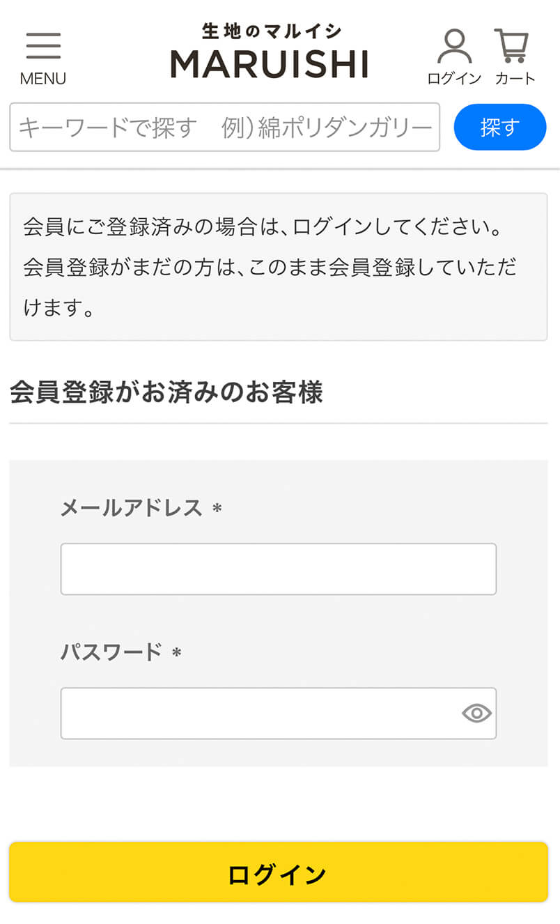Click the MARUISHI logo
The image size is (560, 924).
270,63
